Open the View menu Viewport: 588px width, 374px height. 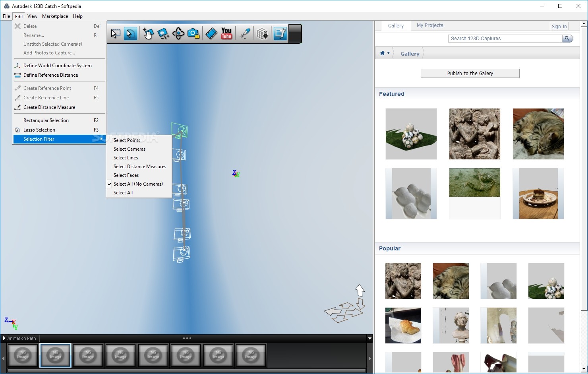[x=32, y=16]
